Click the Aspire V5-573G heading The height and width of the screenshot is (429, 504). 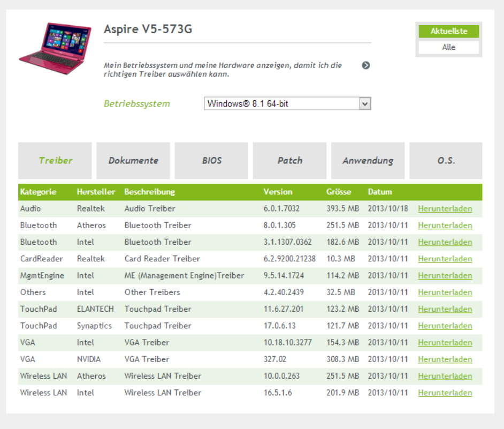(148, 29)
